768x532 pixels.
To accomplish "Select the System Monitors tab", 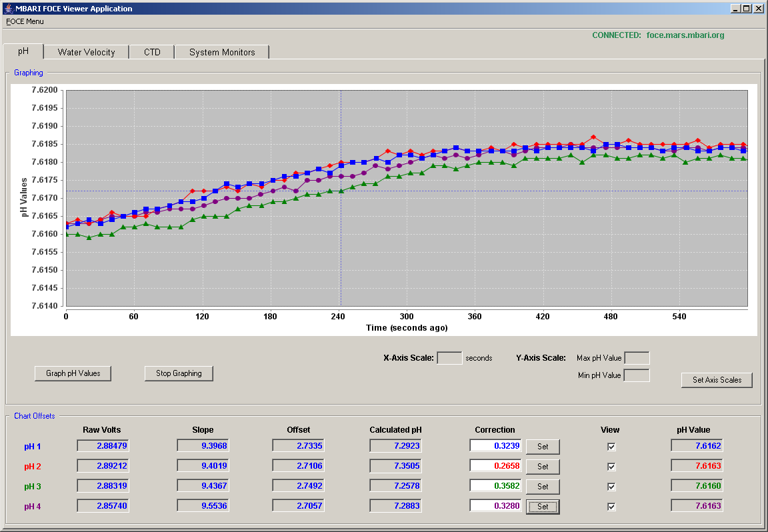I will click(x=223, y=53).
